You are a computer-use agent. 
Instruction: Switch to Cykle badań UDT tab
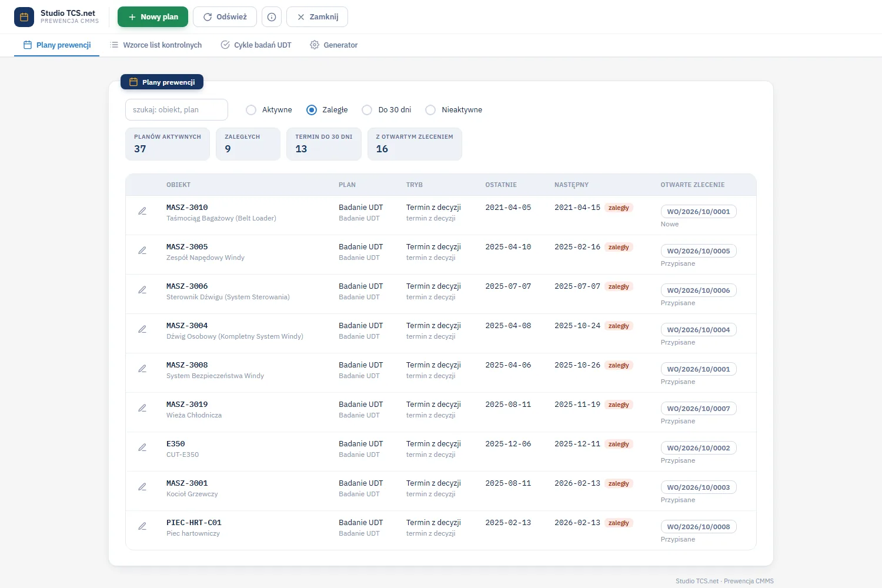pyautogui.click(x=256, y=45)
